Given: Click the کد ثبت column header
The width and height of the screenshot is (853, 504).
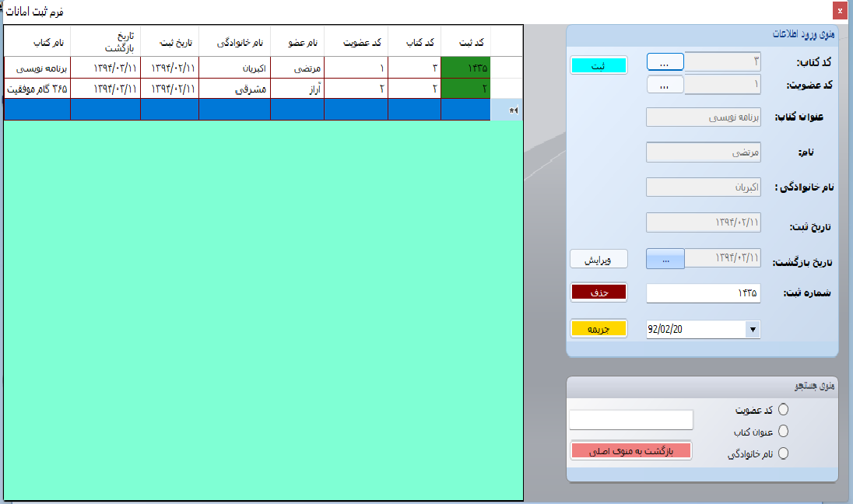Looking at the screenshot, I should click(465, 41).
